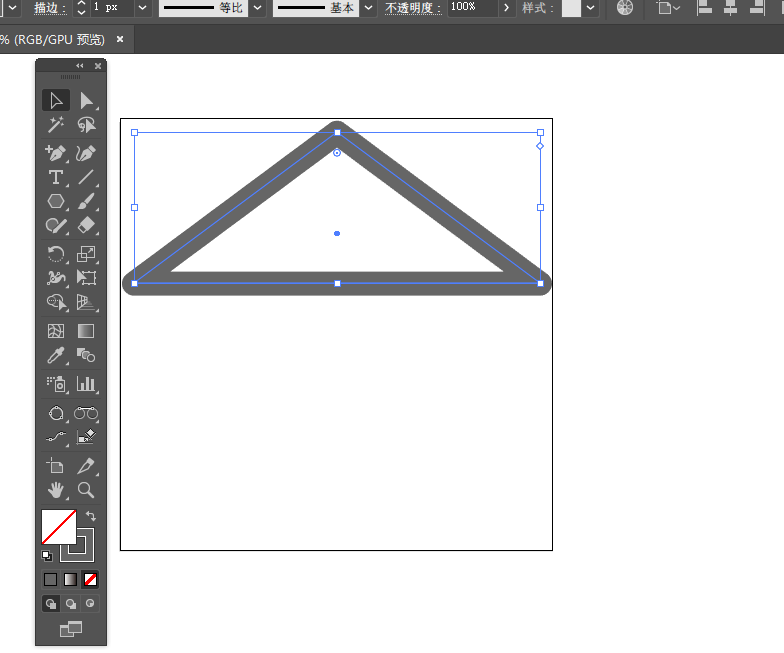784x653 pixels.
Task: Expand the 等比 width profile dropdown
Action: [x=258, y=8]
